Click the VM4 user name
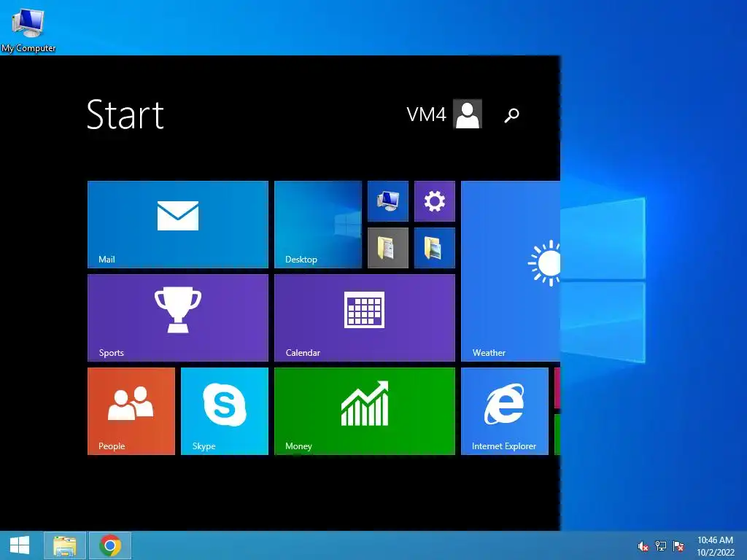747x560 pixels. tap(426, 114)
